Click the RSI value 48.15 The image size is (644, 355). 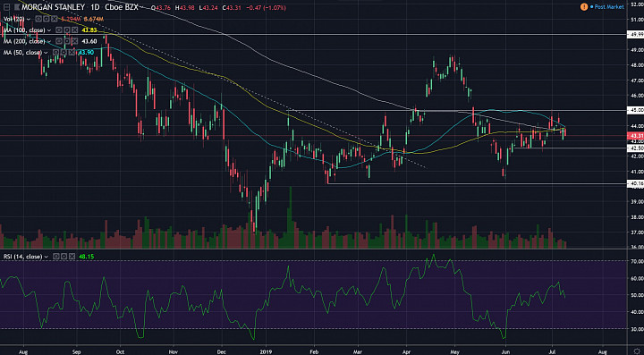point(86,257)
